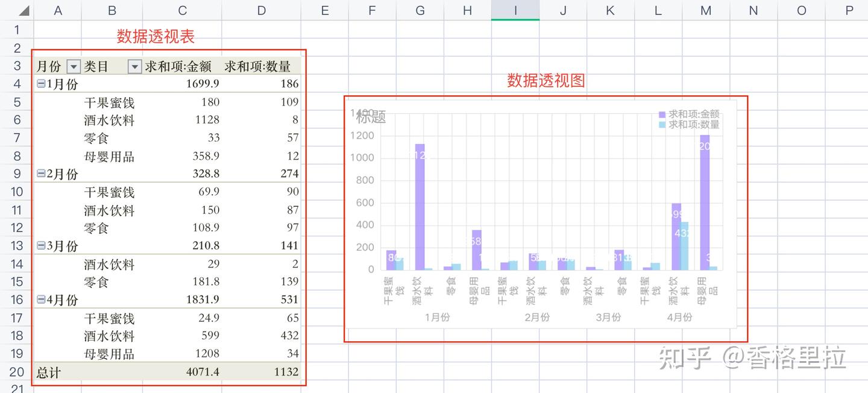
Task: Click the 4月份 axis label in chart
Action: coord(679,317)
